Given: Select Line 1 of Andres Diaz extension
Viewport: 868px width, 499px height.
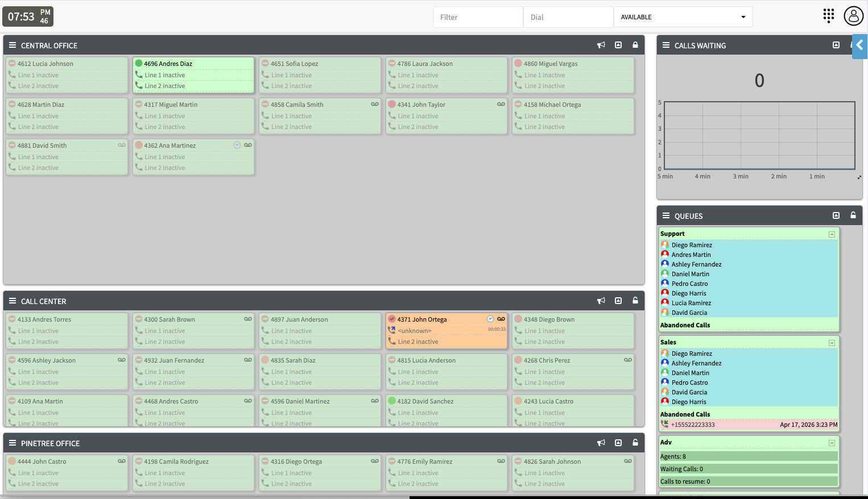Looking at the screenshot, I should click(x=164, y=75).
